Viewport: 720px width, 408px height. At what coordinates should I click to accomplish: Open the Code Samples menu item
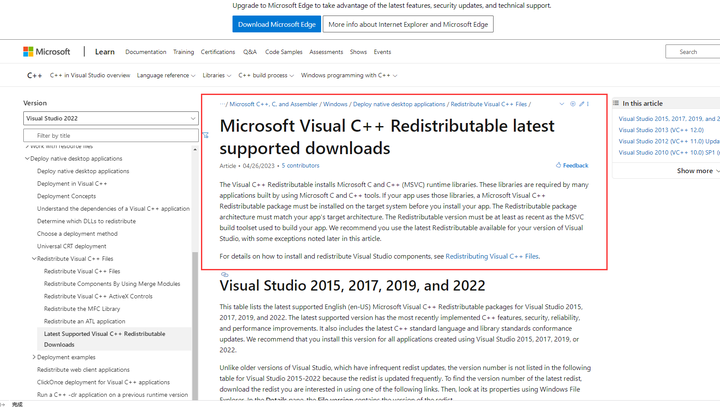pyautogui.click(x=284, y=52)
